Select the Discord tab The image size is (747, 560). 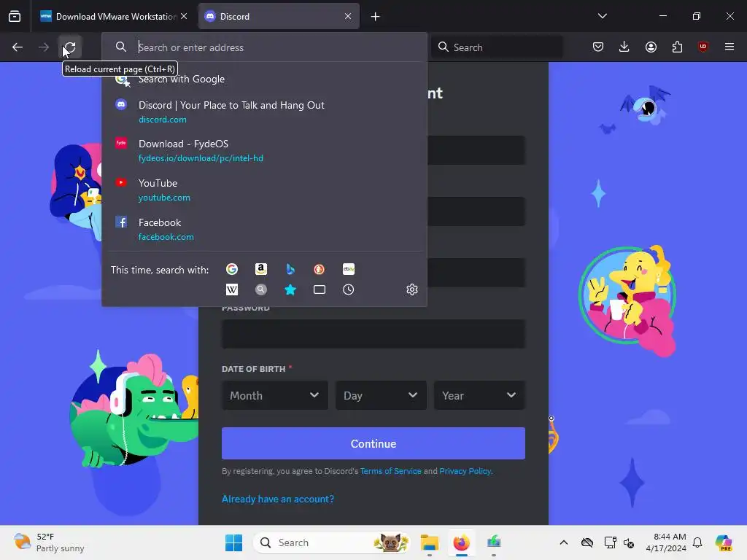coord(279,16)
